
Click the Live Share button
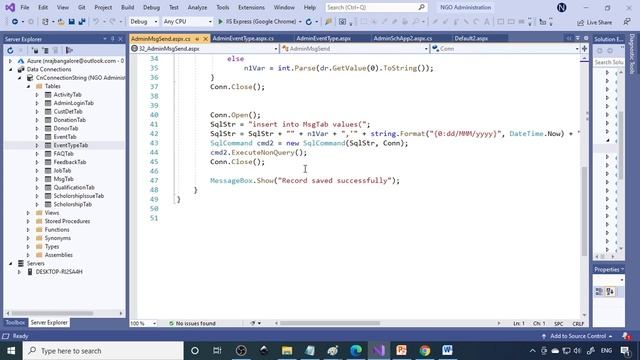(595, 22)
